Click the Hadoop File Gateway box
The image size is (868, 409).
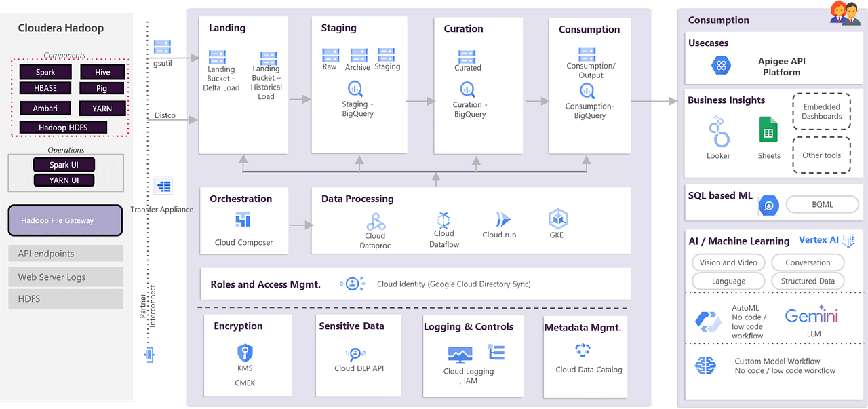tap(65, 220)
